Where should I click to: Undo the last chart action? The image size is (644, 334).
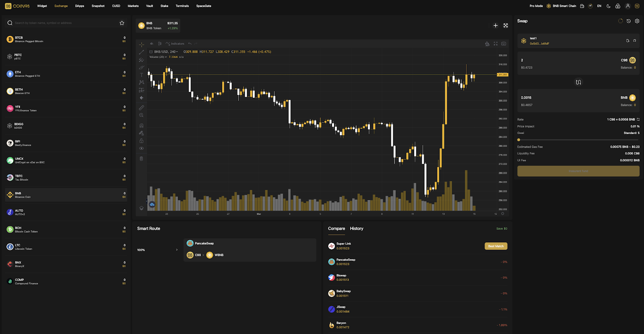pos(190,43)
